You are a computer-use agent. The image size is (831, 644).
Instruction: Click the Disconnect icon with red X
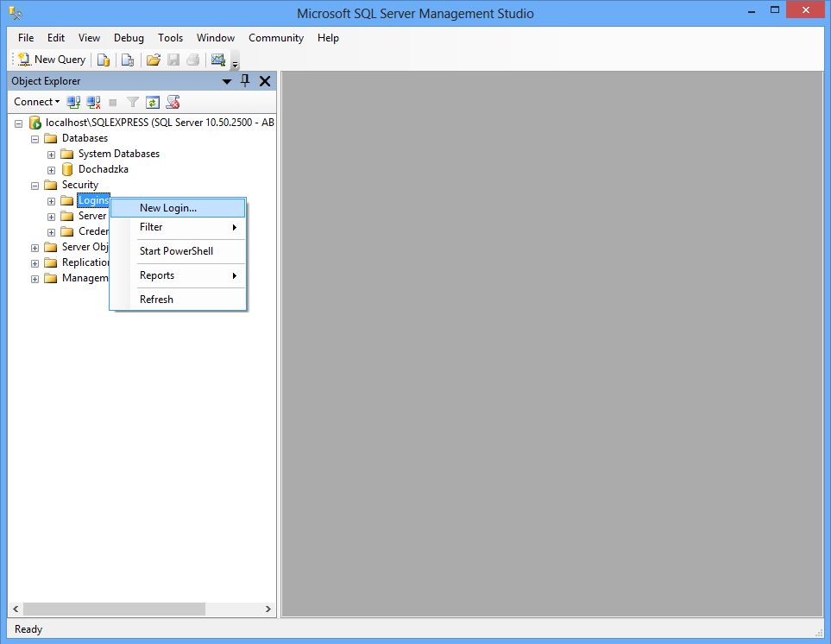[94, 102]
